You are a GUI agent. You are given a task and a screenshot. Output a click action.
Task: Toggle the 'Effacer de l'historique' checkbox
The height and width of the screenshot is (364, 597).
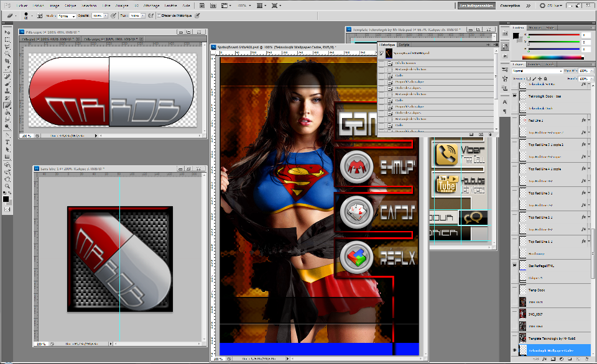point(159,15)
